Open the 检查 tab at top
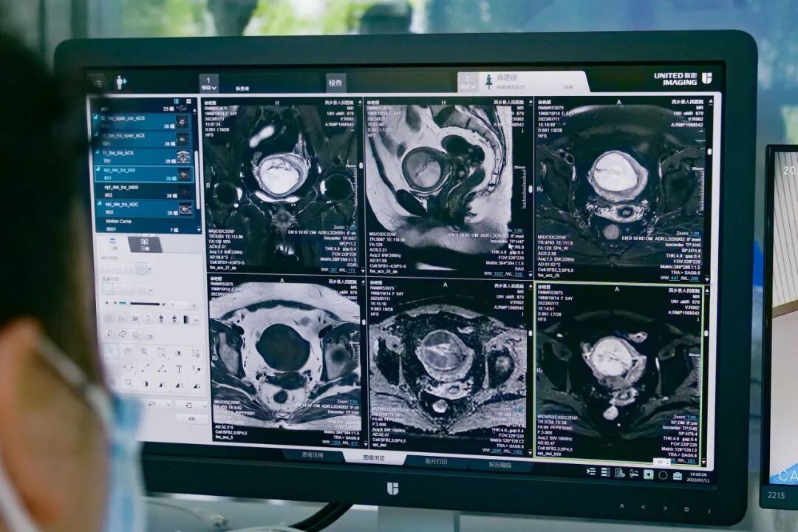 335,83
